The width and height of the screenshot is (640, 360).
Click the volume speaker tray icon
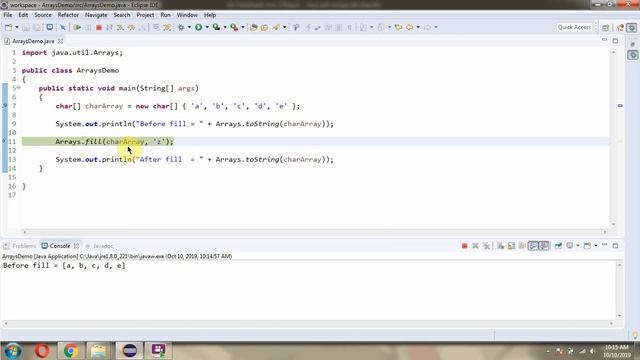[x=593, y=351]
